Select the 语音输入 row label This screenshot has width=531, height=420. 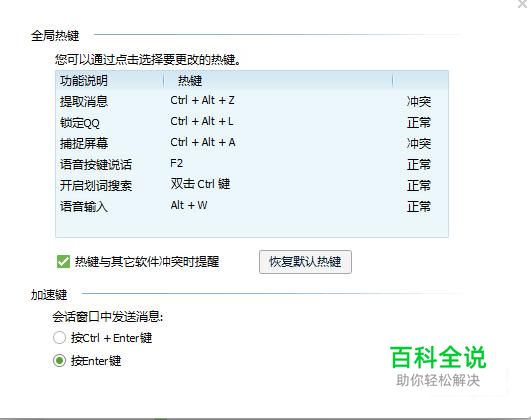point(84,206)
